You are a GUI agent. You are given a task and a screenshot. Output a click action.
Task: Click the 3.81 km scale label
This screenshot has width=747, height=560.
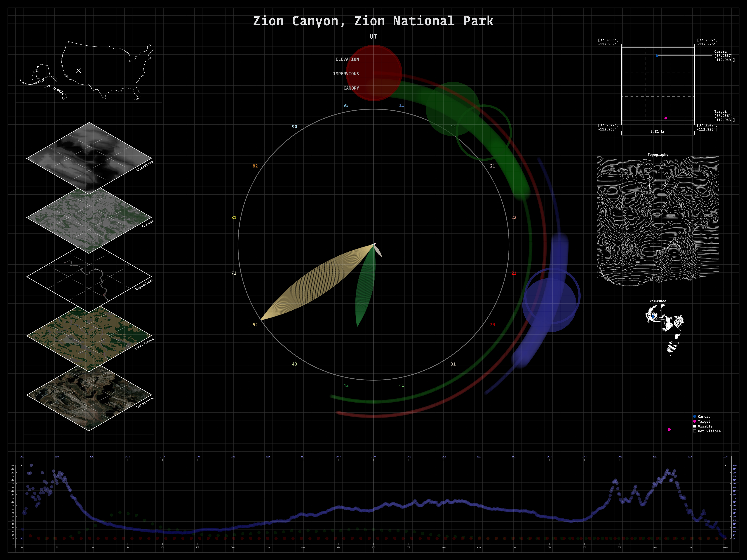[658, 132]
